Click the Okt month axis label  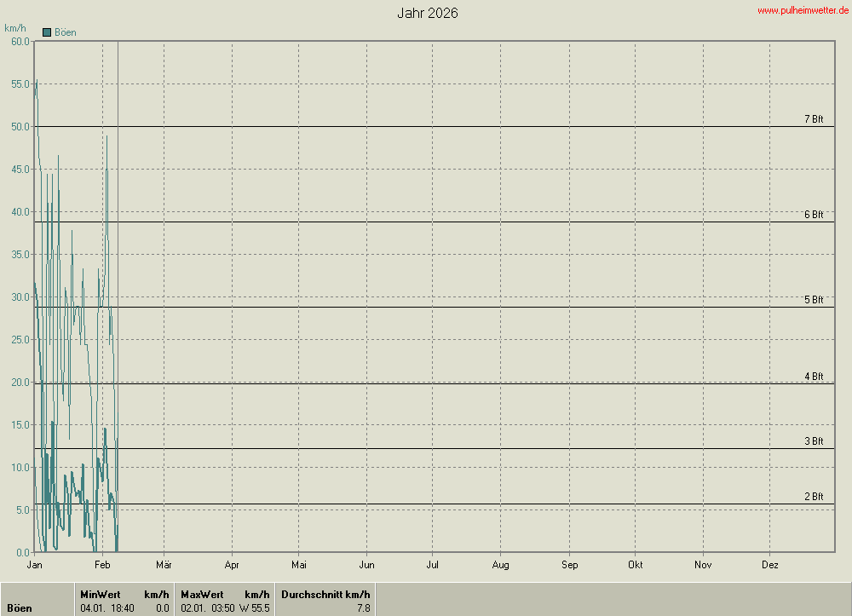coord(635,565)
